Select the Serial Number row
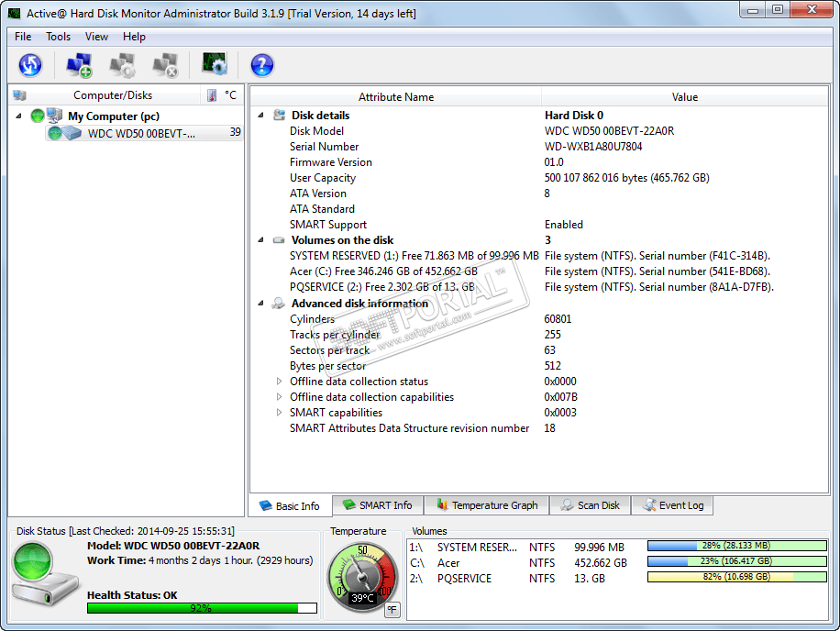The width and height of the screenshot is (840, 631). (539, 147)
